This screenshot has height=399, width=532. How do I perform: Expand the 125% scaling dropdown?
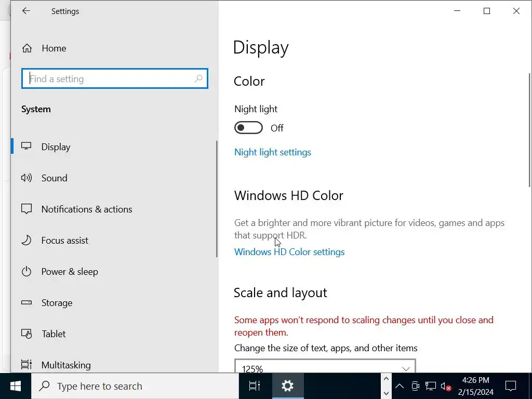click(x=325, y=366)
